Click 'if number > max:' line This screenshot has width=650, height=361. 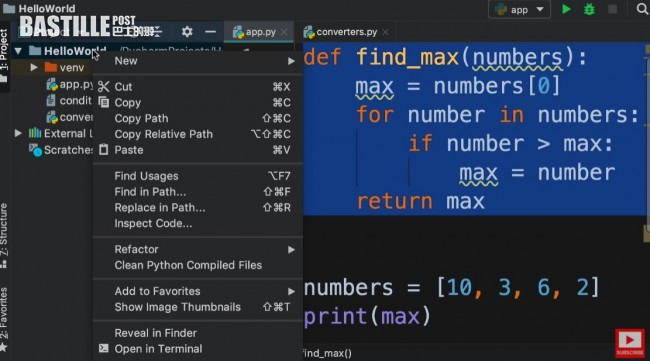[510, 144]
